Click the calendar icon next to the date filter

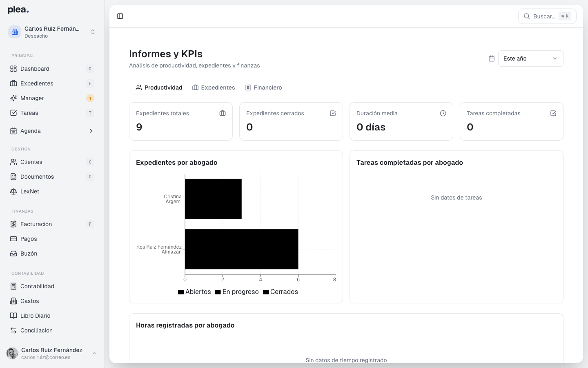point(491,58)
